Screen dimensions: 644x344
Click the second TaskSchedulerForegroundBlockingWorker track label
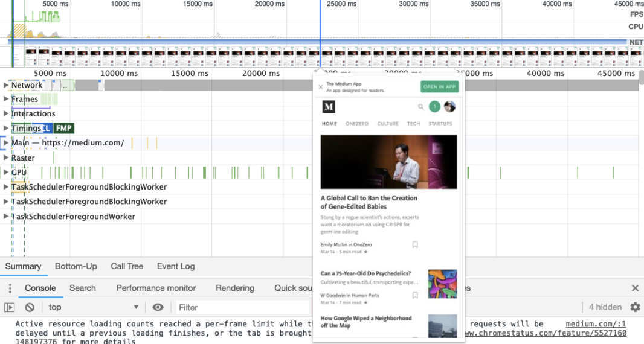89,202
